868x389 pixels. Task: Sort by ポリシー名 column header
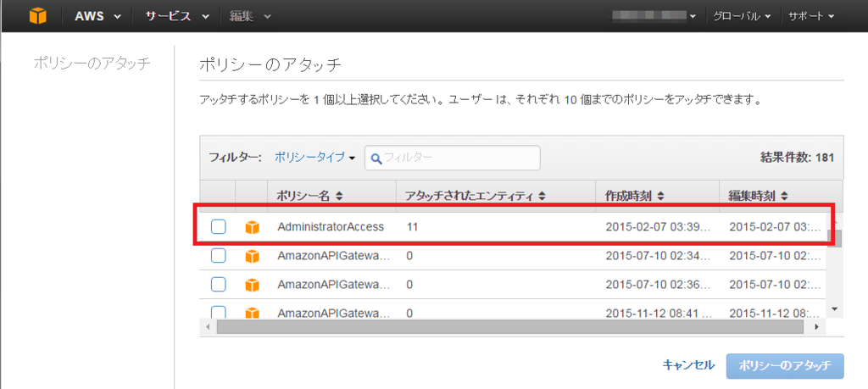(309, 196)
